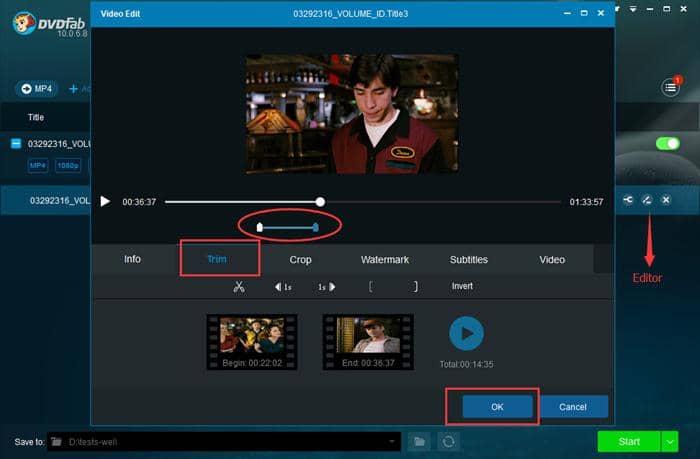This screenshot has width=700, height=459.
Task: Open the Crop tab
Action: tap(300, 259)
